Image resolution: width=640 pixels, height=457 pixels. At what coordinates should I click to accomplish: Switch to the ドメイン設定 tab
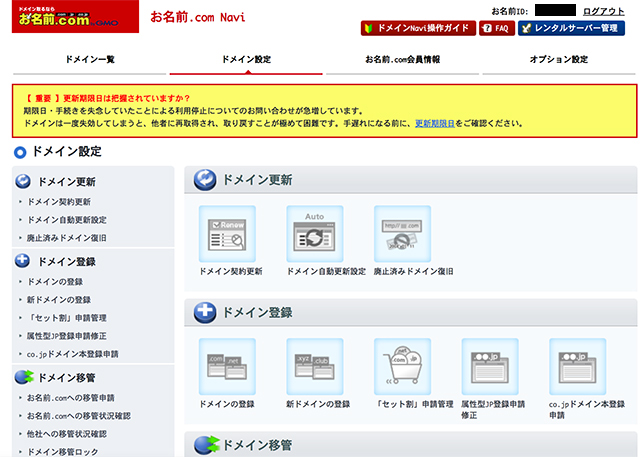click(x=246, y=60)
